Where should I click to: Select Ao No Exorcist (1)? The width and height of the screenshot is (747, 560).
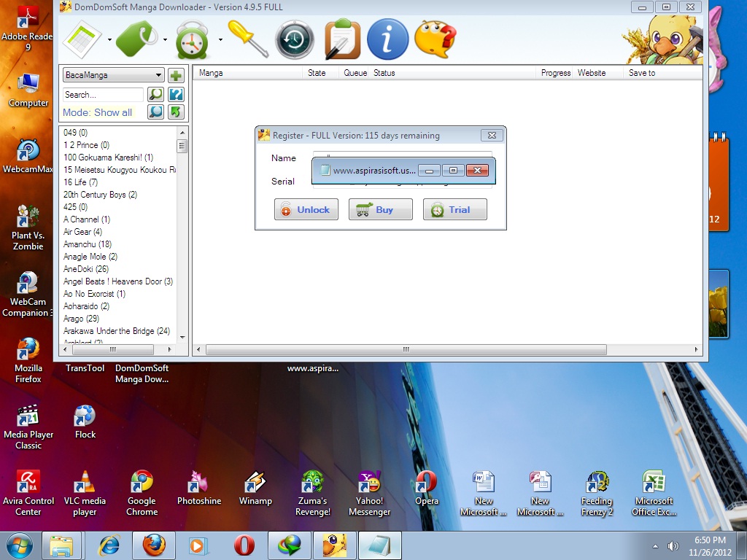[94, 293]
